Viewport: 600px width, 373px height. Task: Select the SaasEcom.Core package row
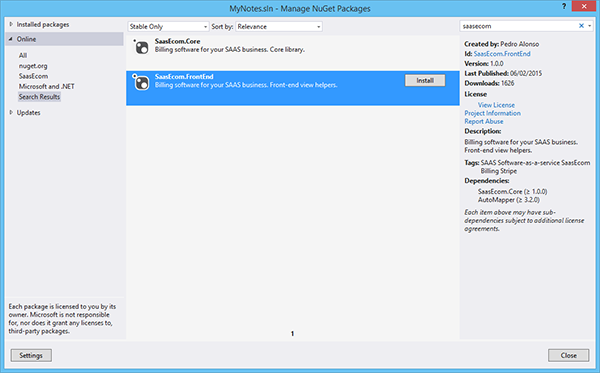(293, 53)
